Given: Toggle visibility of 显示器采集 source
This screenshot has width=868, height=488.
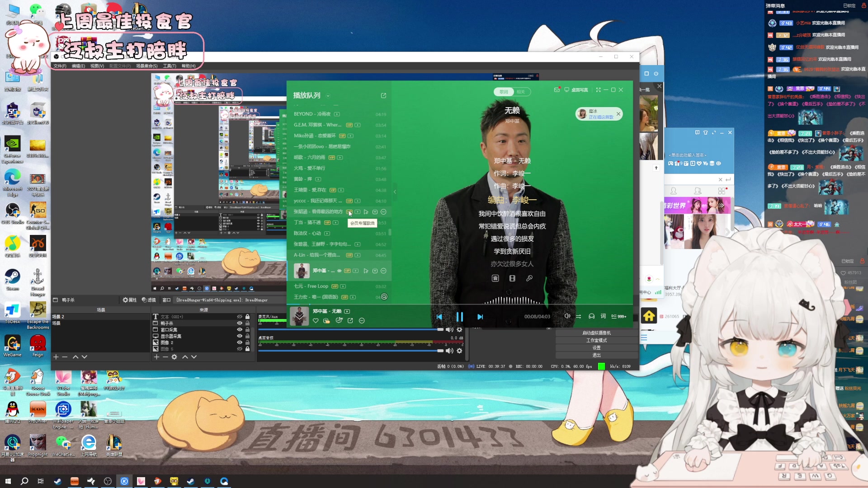Looking at the screenshot, I should click(x=240, y=336).
